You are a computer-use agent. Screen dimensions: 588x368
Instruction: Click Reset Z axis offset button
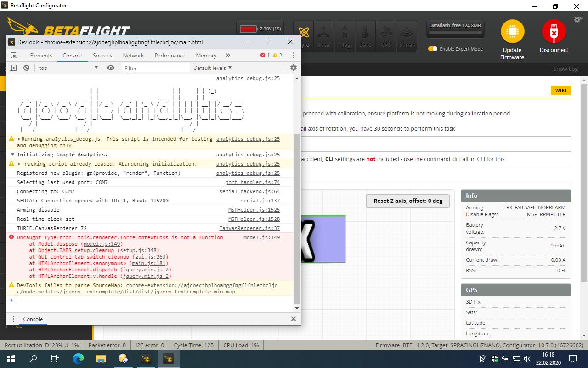407,201
